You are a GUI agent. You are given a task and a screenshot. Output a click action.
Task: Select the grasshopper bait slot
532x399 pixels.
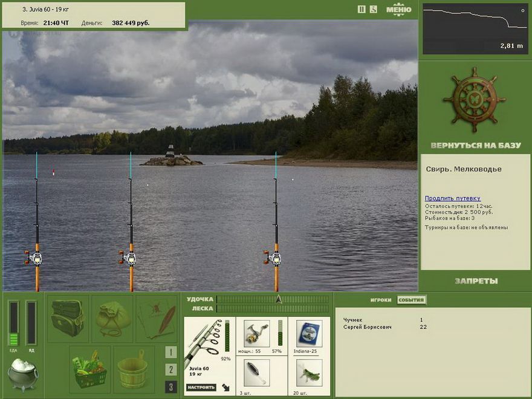click(x=309, y=372)
